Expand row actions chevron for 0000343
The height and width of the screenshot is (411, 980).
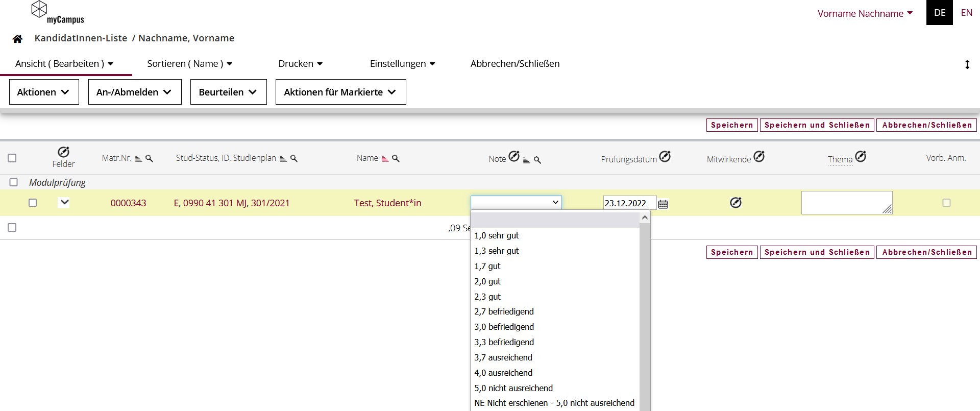click(x=64, y=202)
